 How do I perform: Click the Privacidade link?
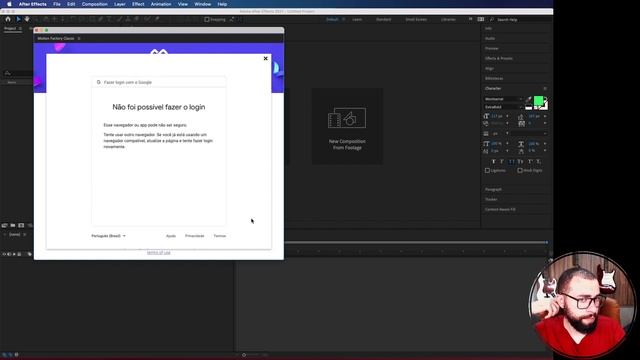(x=194, y=236)
